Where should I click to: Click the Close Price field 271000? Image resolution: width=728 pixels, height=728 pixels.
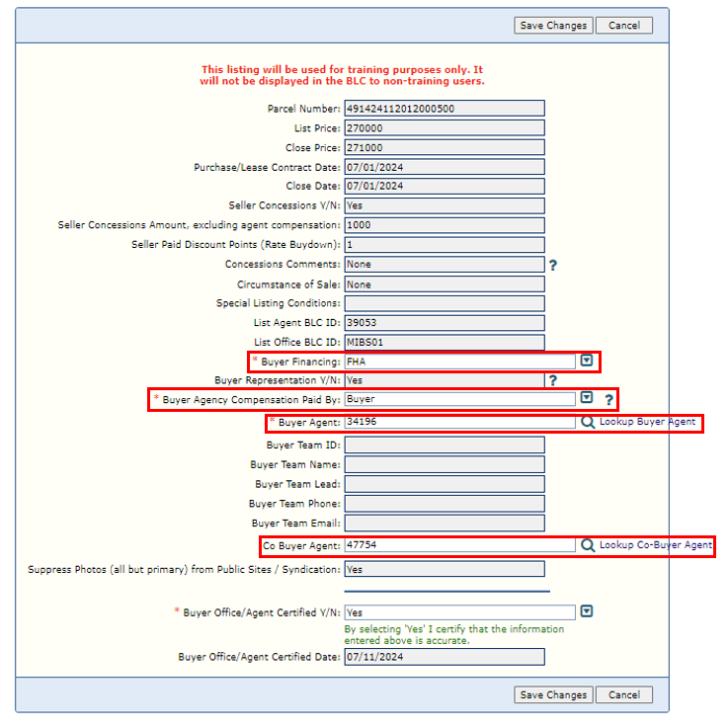[445, 147]
